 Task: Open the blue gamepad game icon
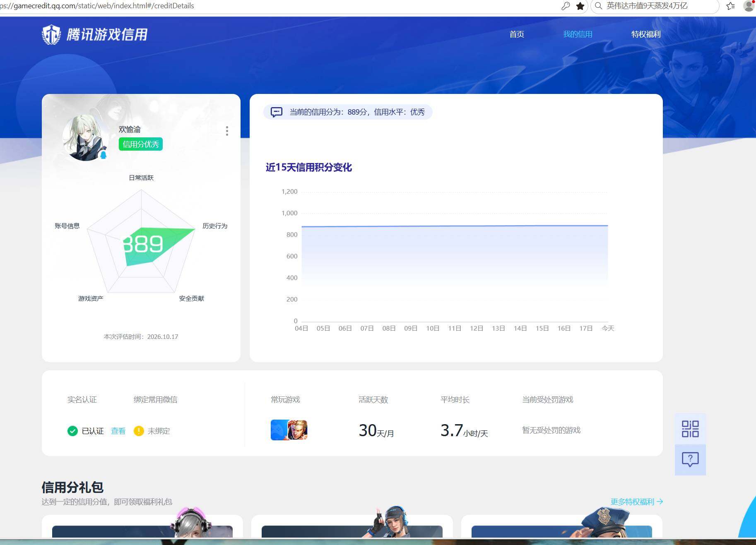pyautogui.click(x=279, y=430)
